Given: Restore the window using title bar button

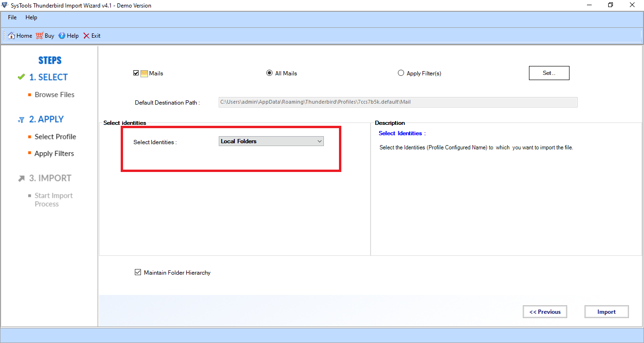Looking at the screenshot, I should pyautogui.click(x=611, y=5).
